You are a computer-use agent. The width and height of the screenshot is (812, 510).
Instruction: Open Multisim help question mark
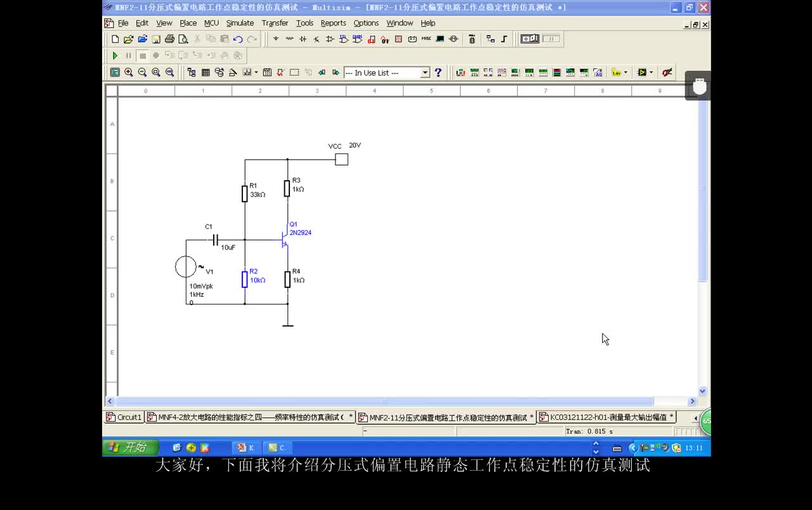tap(438, 72)
